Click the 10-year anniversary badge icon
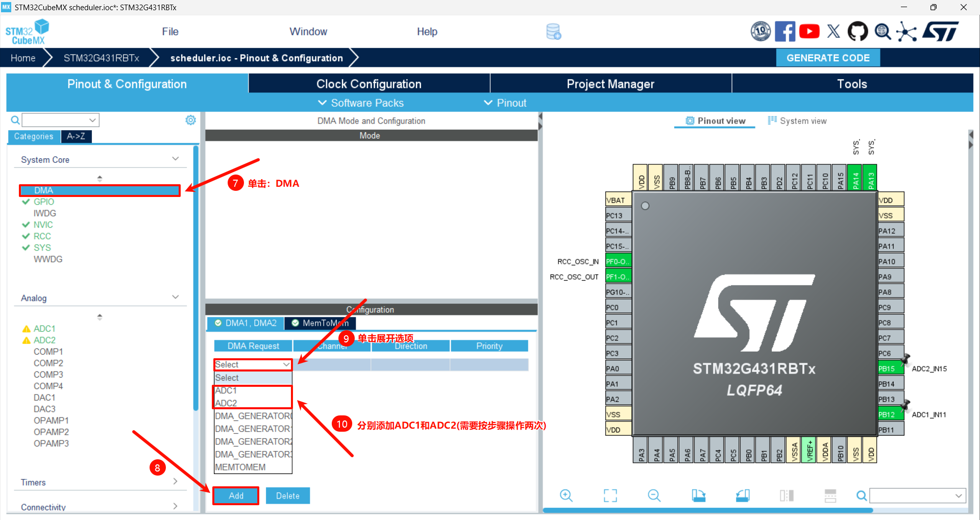The image size is (980, 520). (x=761, y=32)
